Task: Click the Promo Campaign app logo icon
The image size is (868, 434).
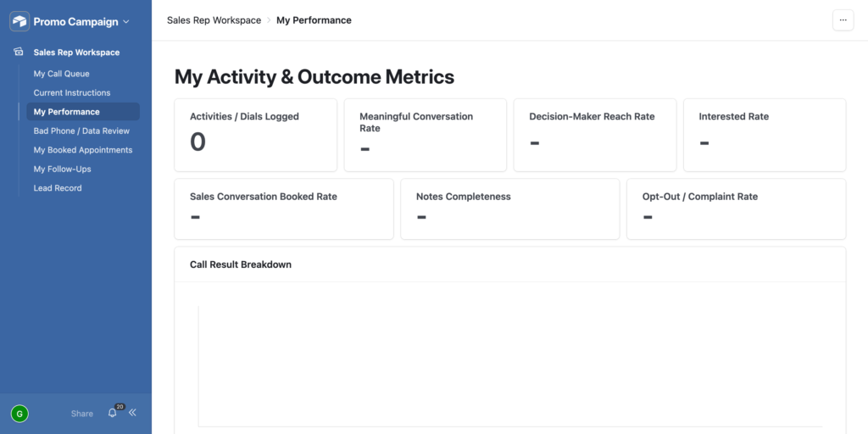Action: [19, 21]
